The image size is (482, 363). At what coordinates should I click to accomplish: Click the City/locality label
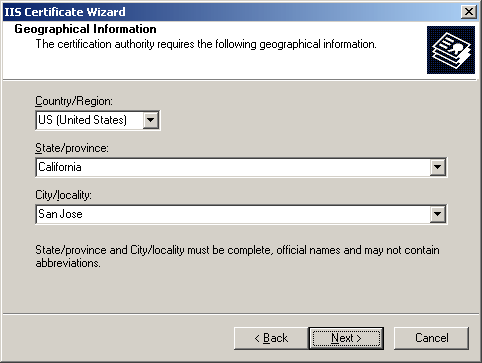[x=63, y=195]
